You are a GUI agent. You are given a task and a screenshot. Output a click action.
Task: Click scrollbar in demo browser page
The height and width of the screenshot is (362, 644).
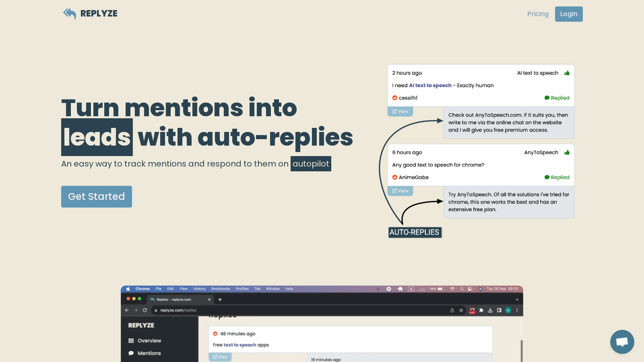tap(522, 351)
